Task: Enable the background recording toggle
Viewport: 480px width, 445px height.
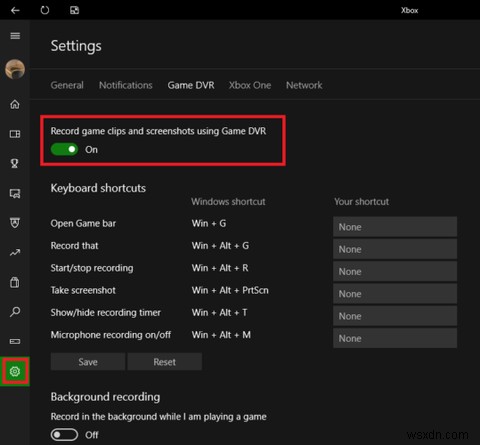Action: pos(64,435)
